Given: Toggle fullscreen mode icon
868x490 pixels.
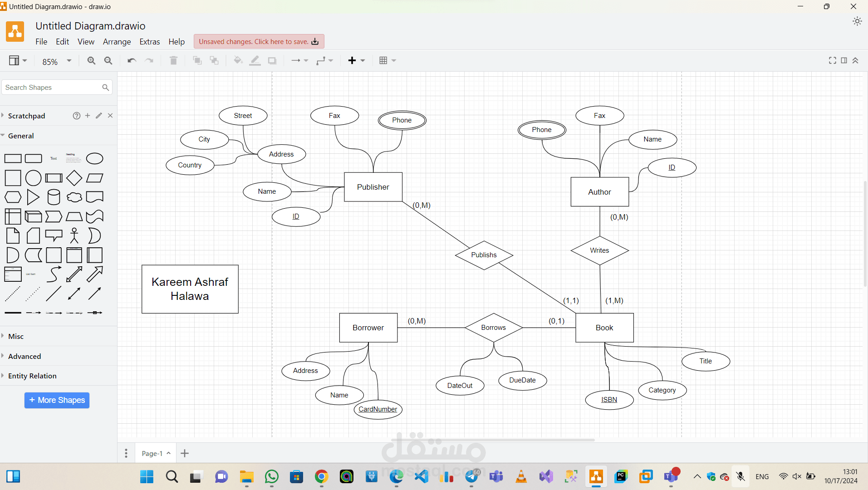Looking at the screenshot, I should (x=832, y=61).
